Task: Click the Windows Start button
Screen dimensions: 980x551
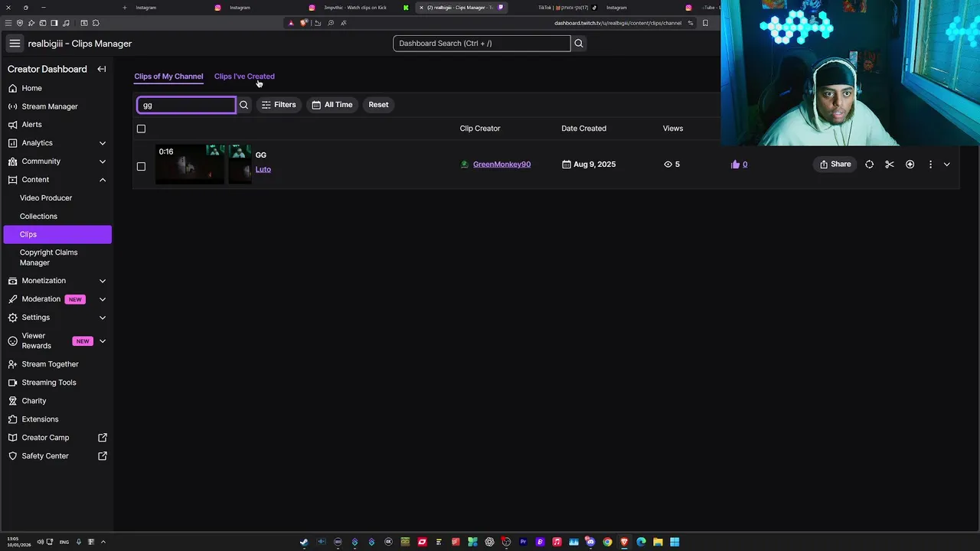Action: (x=675, y=542)
